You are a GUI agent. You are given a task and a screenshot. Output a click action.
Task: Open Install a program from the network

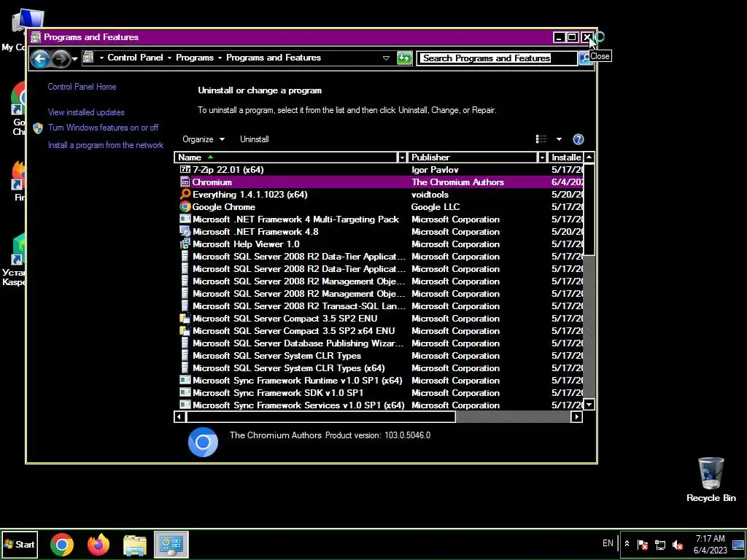coord(106,145)
